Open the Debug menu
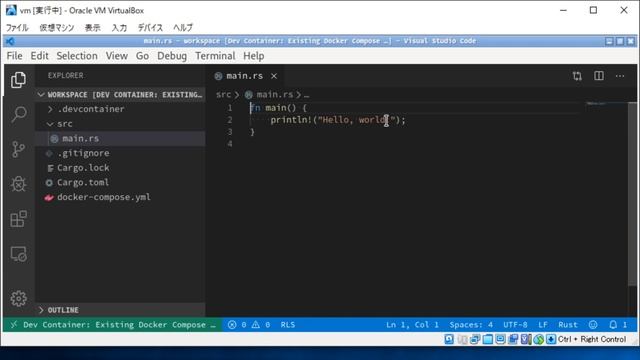The image size is (640, 360). [172, 56]
